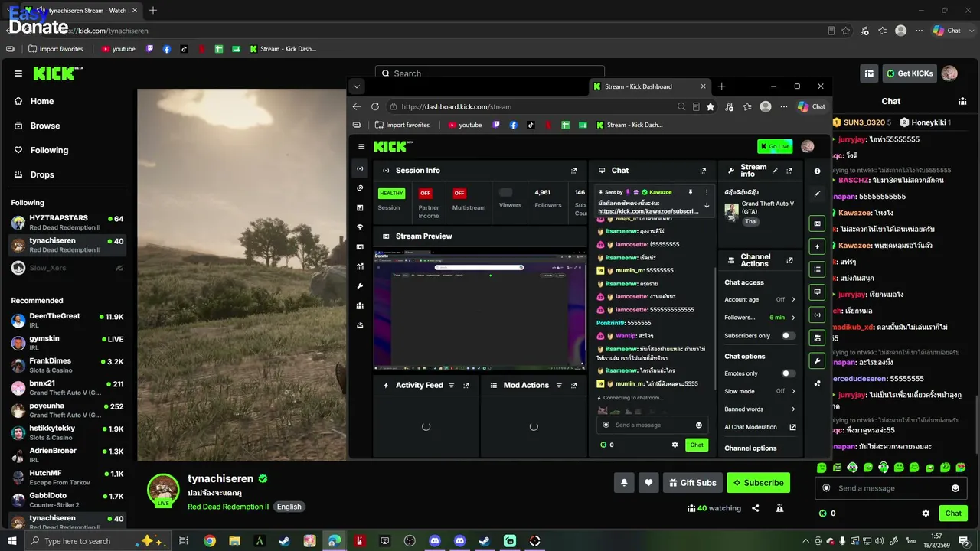The height and width of the screenshot is (551, 980).
Task: Pop out the Channel Actions panel
Action: click(x=789, y=261)
